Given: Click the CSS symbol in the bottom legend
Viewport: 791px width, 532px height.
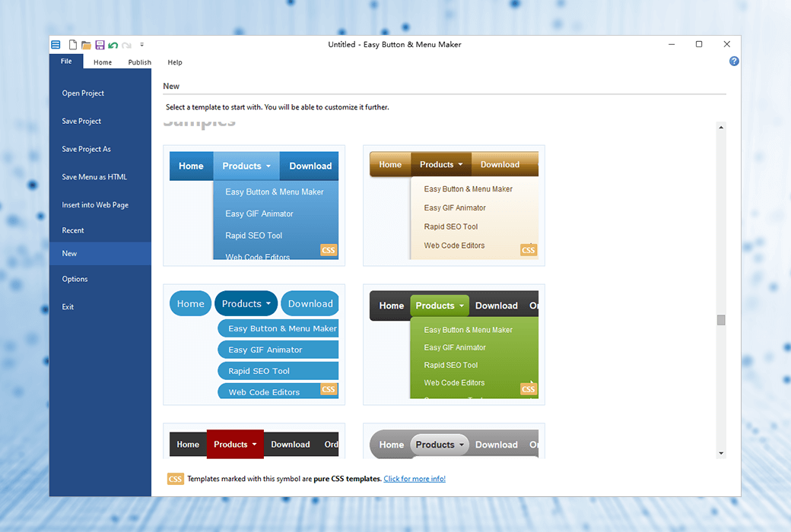Looking at the screenshot, I should [x=175, y=479].
